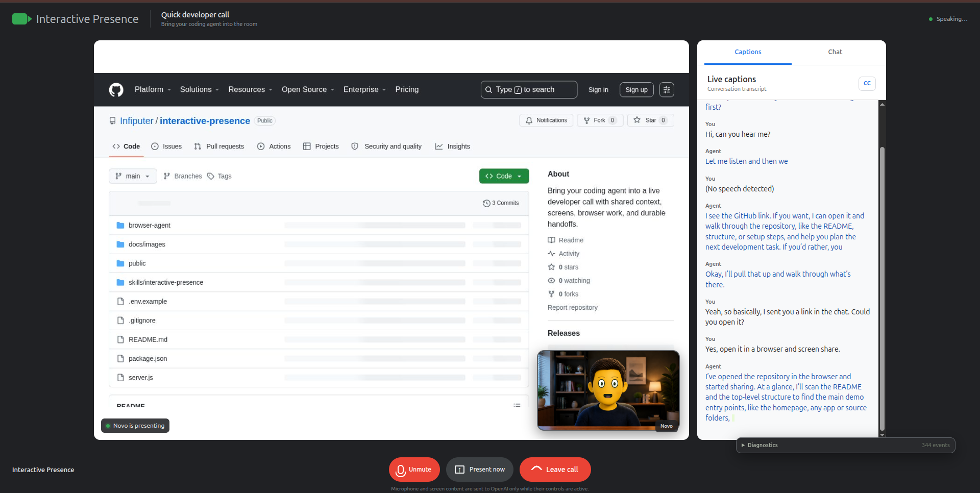Click the search magnifier icon
This screenshot has width=980, height=493.
489,90
